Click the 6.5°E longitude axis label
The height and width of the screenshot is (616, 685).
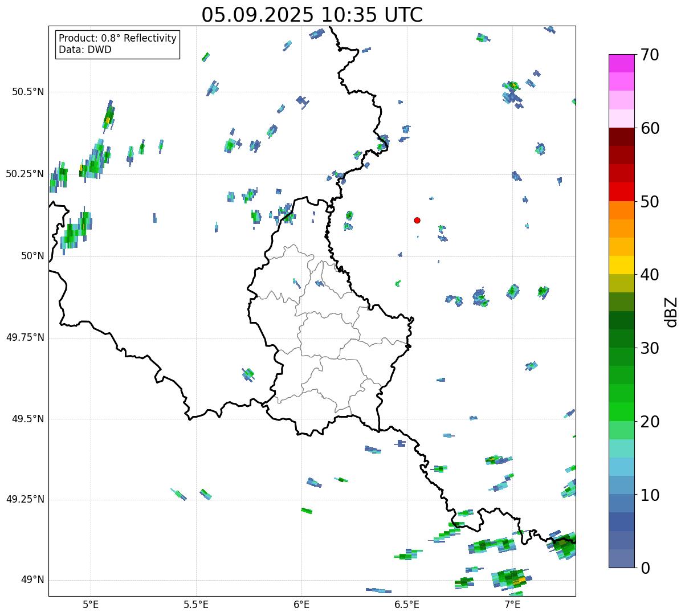click(x=407, y=604)
